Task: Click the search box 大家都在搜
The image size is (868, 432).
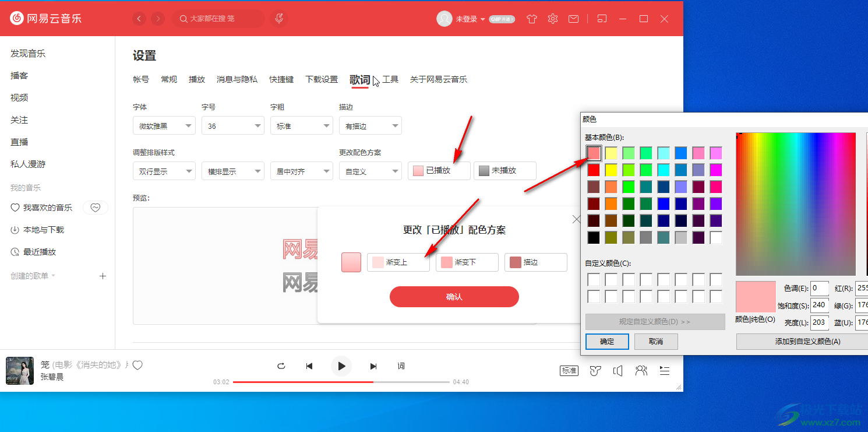Action: [x=218, y=19]
